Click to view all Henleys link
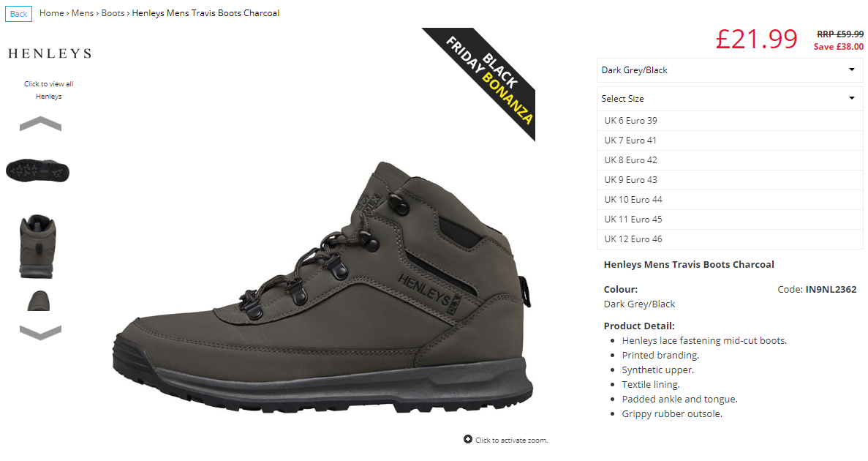This screenshot has width=868, height=461. pos(49,90)
